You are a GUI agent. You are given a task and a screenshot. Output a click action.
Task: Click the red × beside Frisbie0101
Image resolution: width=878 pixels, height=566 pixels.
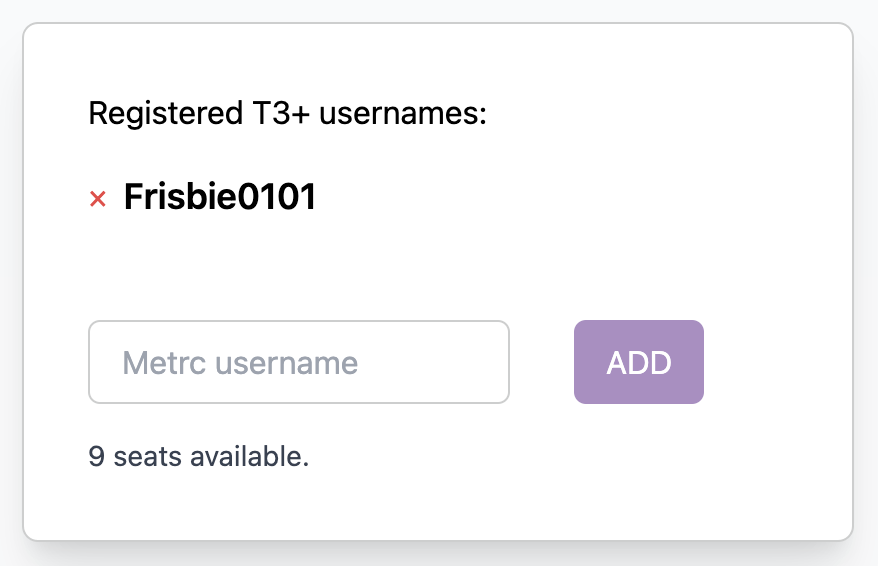[x=98, y=199]
